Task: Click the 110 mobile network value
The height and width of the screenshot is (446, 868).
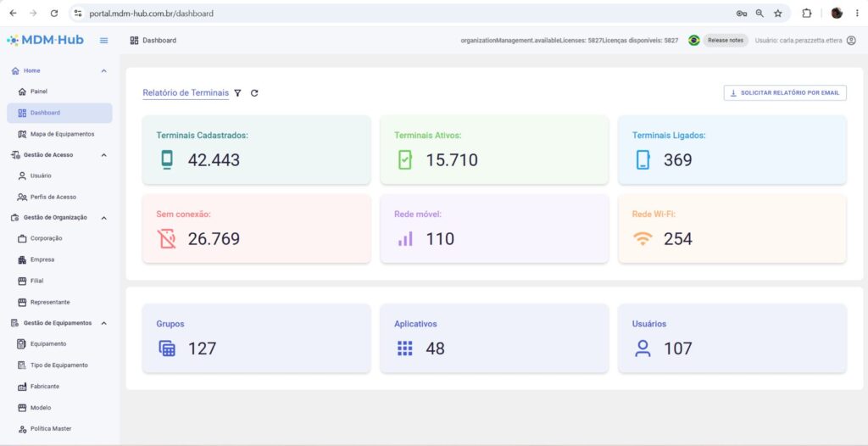Action: [440, 239]
